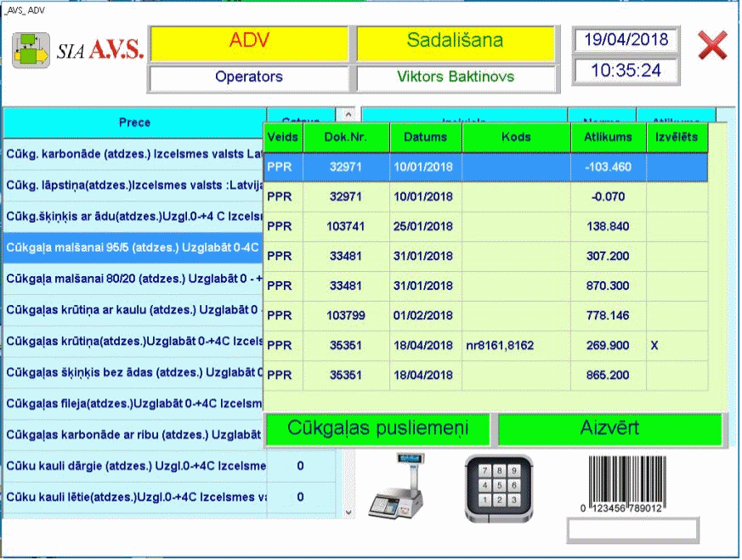Click the time field 10:35:24
This screenshot has width=742, height=560.
[x=626, y=71]
